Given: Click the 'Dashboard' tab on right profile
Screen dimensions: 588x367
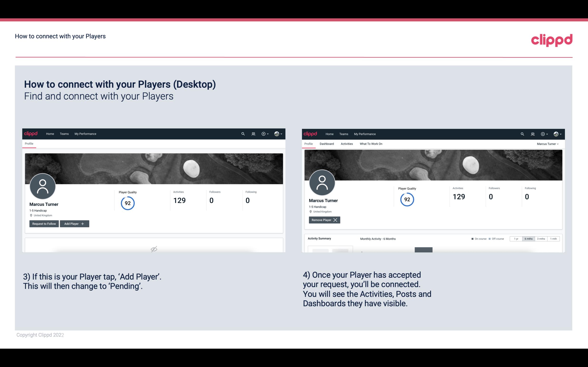Looking at the screenshot, I should click(327, 144).
